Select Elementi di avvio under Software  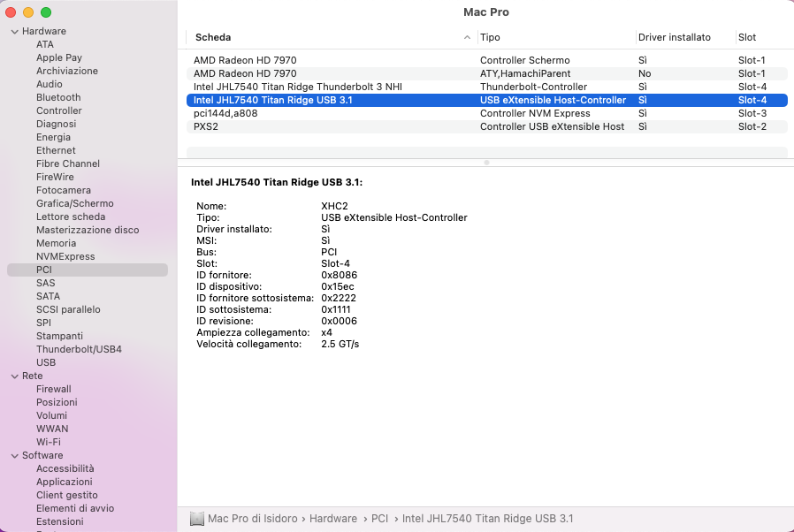[x=75, y=508]
